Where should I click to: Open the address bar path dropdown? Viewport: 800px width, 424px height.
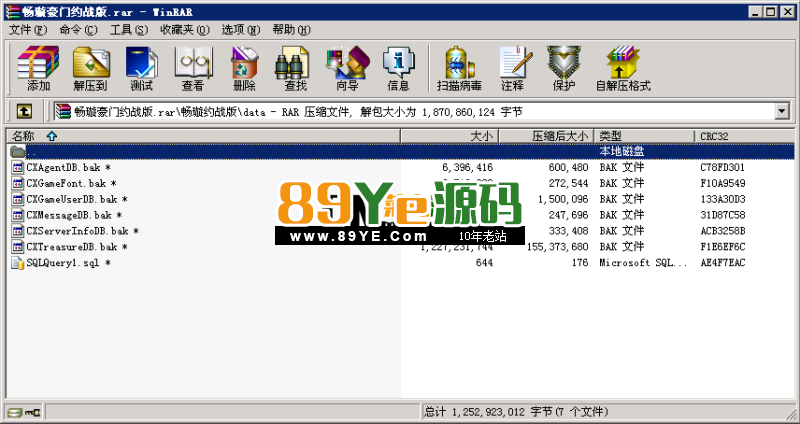pos(781,111)
